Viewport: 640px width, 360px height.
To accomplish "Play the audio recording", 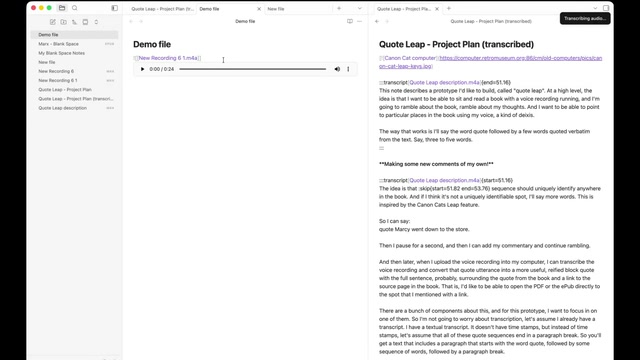I will (142, 69).
